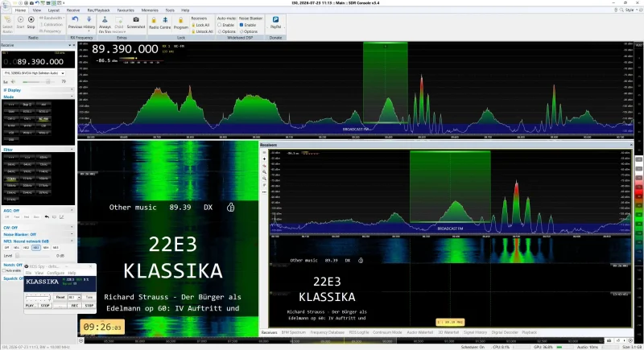Stop the radio with Stop icon
Viewport: 644px width, 350px height.
pos(31,19)
